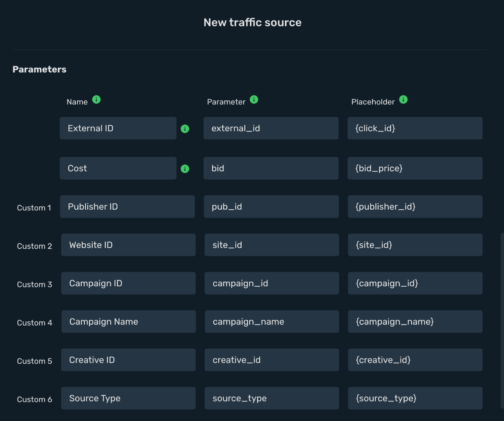Click the Custom 2 row label
The width and height of the screenshot is (504, 421).
coord(35,246)
